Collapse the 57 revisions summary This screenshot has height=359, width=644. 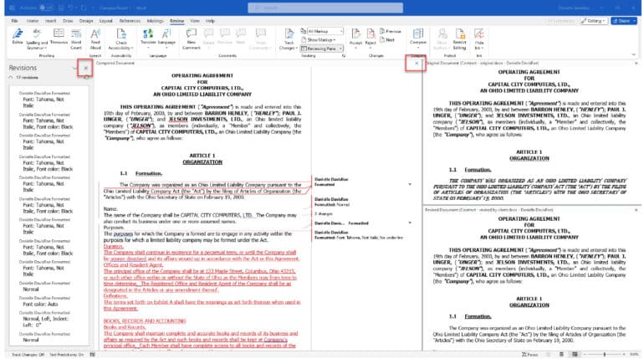[11, 77]
